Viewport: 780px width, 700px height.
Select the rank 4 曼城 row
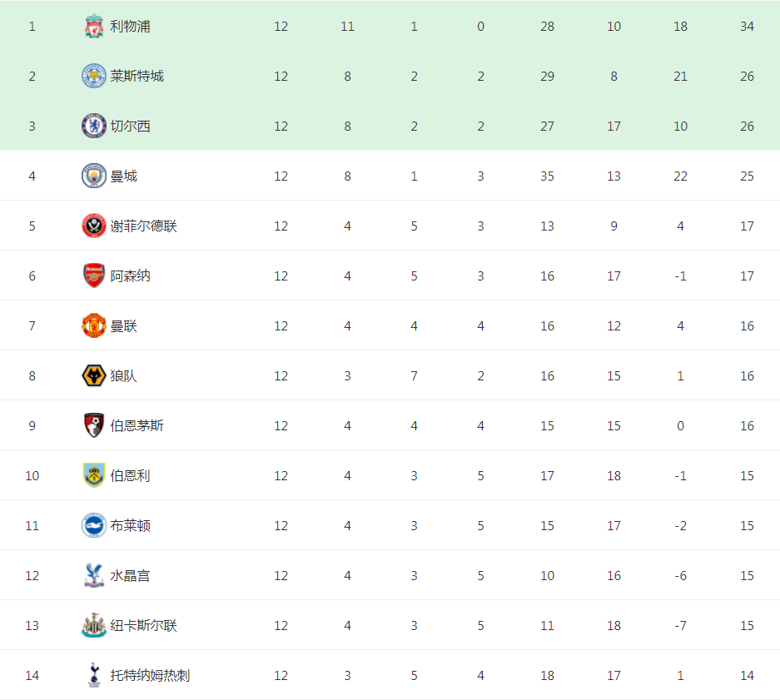click(x=390, y=176)
